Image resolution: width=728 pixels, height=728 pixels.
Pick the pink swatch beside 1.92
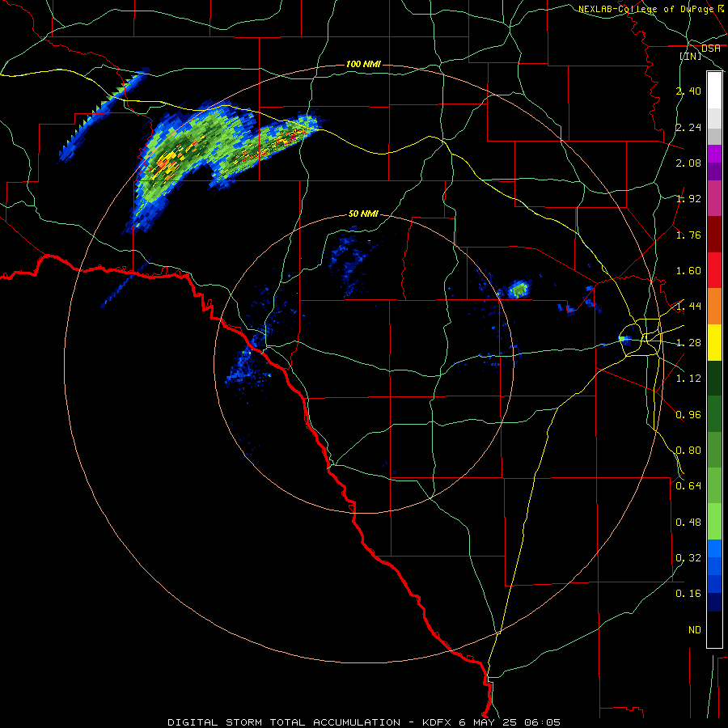click(714, 199)
